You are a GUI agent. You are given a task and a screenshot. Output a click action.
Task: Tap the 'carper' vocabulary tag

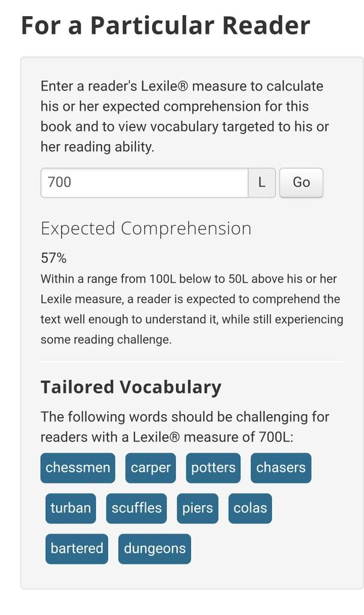click(151, 468)
